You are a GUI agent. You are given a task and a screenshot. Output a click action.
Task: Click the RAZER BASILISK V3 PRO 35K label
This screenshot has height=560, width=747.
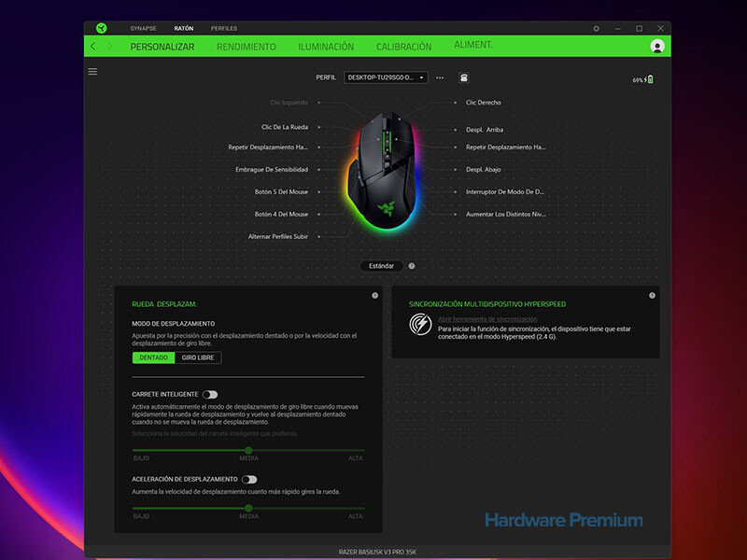coord(377,552)
